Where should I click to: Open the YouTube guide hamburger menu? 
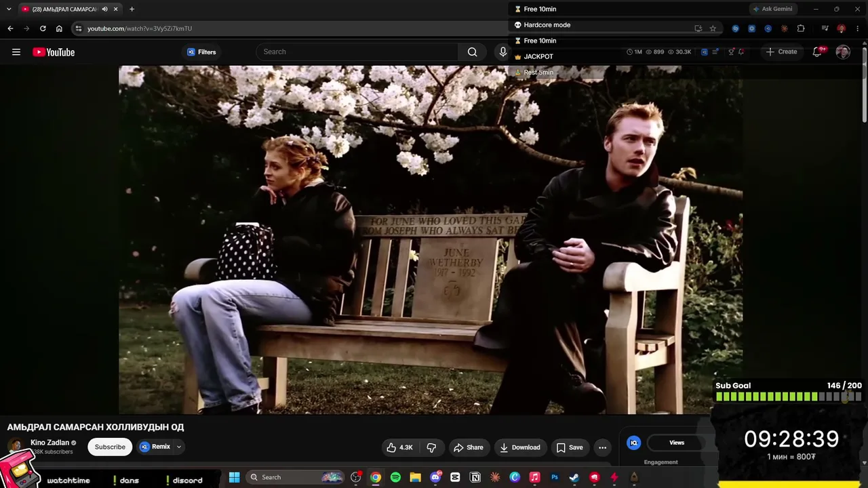click(x=16, y=52)
